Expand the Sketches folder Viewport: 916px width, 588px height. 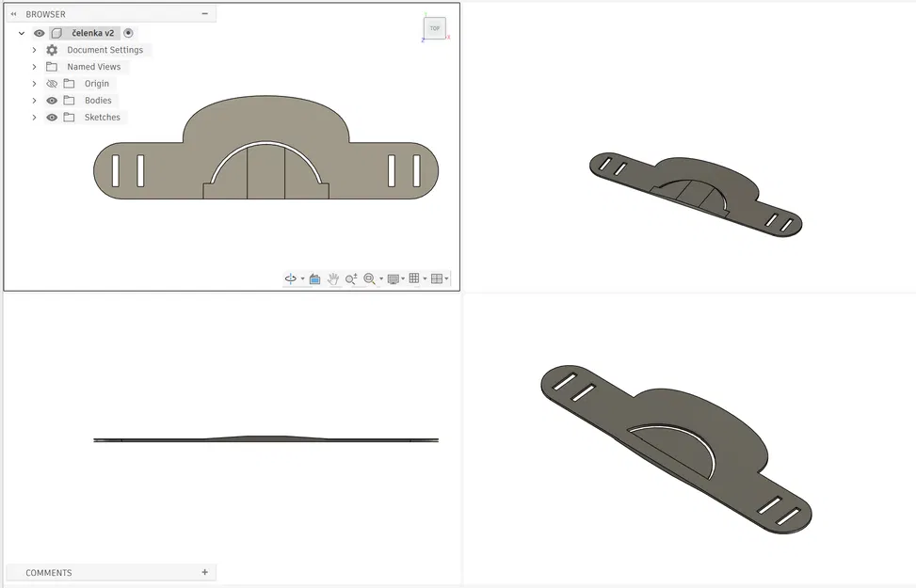pyautogui.click(x=35, y=118)
